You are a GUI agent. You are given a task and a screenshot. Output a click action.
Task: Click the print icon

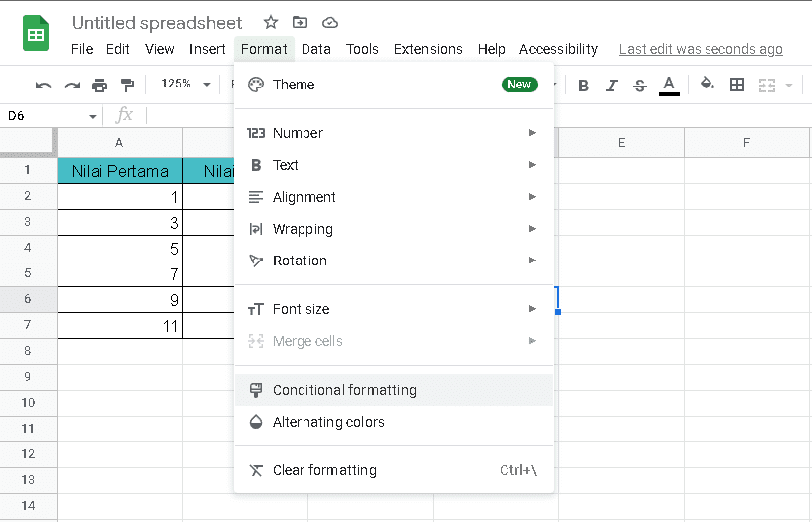coord(100,85)
